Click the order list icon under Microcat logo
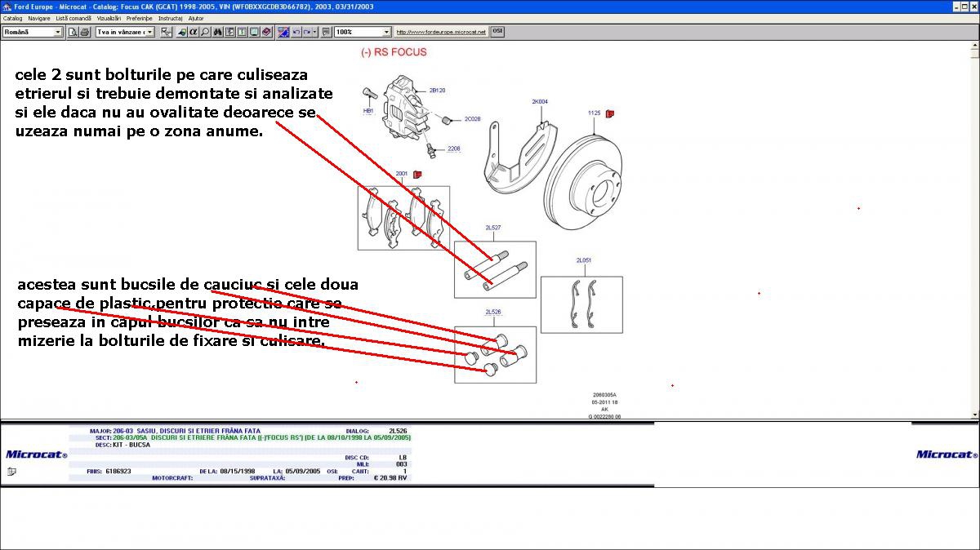980x550 pixels. (11, 472)
